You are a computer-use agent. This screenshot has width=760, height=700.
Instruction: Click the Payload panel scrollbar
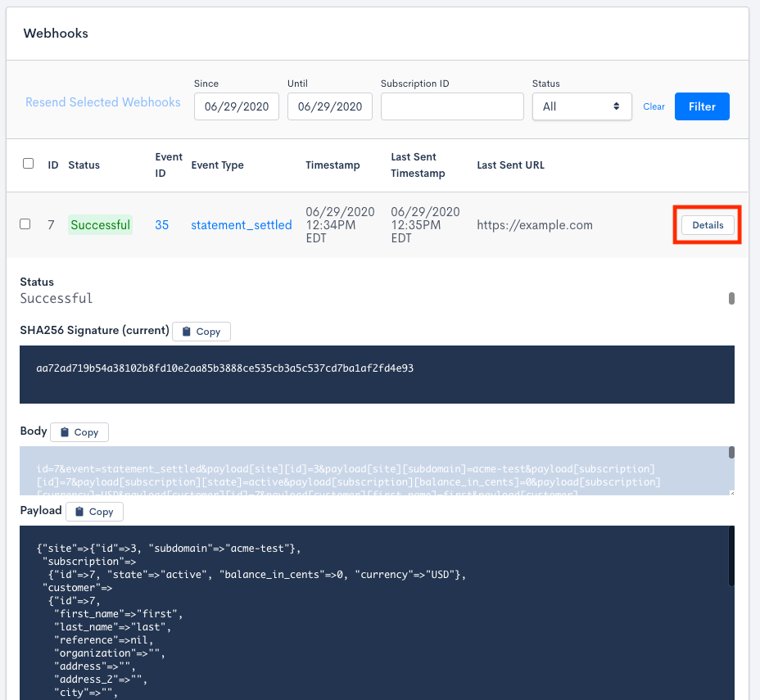coord(731,557)
